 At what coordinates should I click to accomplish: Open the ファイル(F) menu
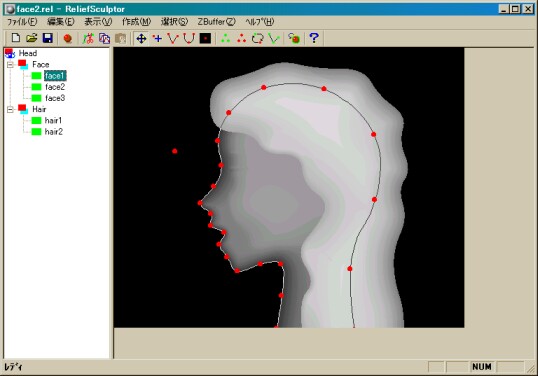[22, 22]
